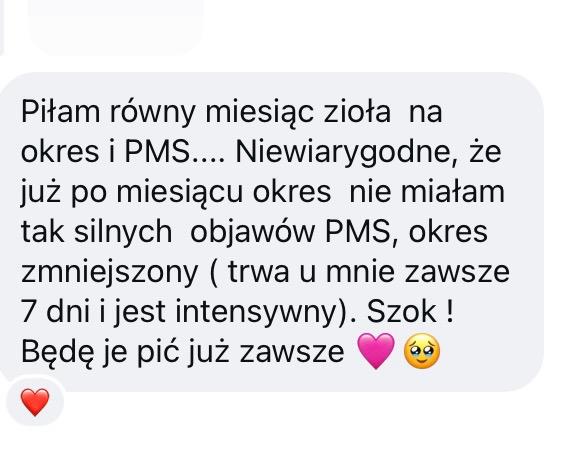Click the word "miesiącu" in third line
This screenshot has width=563, height=455.
180,192
